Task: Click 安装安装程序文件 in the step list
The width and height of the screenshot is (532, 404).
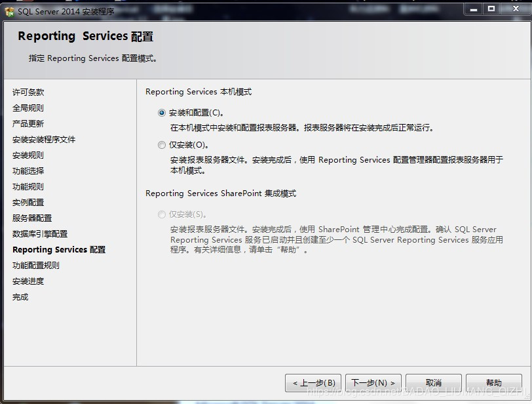Action: pyautogui.click(x=44, y=140)
